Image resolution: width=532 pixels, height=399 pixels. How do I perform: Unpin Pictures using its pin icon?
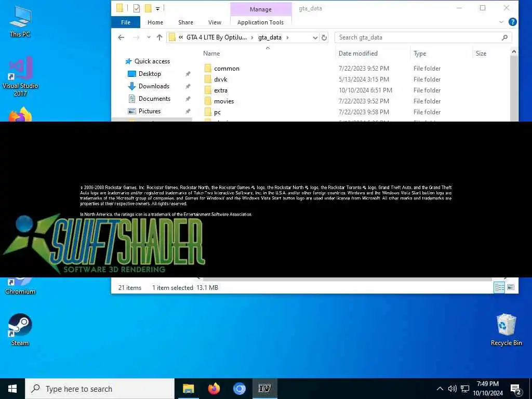188,111
